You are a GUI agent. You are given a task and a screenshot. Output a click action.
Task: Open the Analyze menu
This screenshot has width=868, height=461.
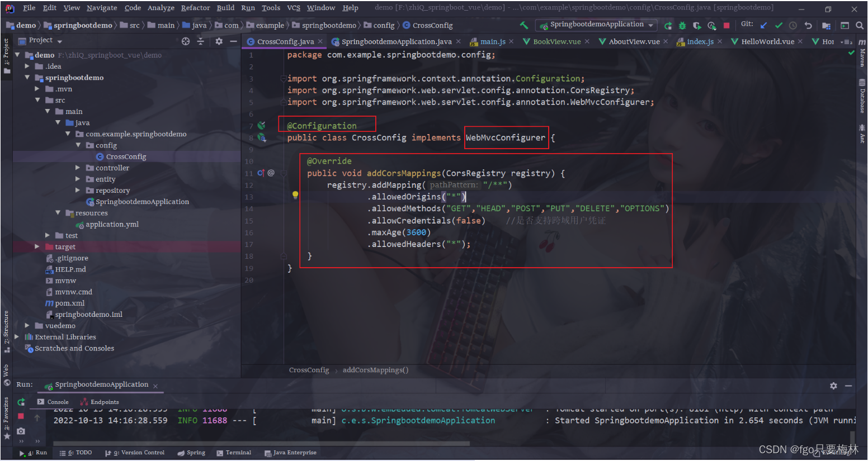[x=161, y=8]
